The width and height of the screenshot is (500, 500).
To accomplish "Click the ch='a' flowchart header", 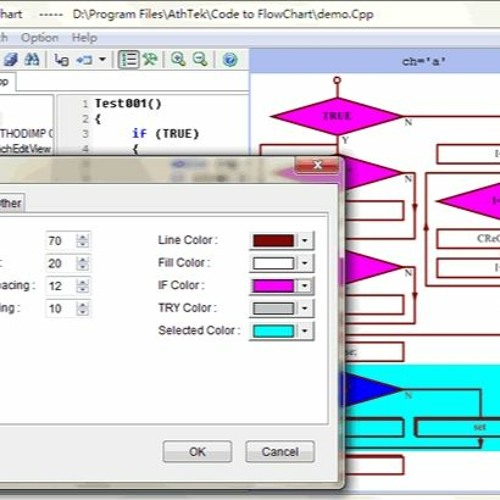I will coord(423,61).
